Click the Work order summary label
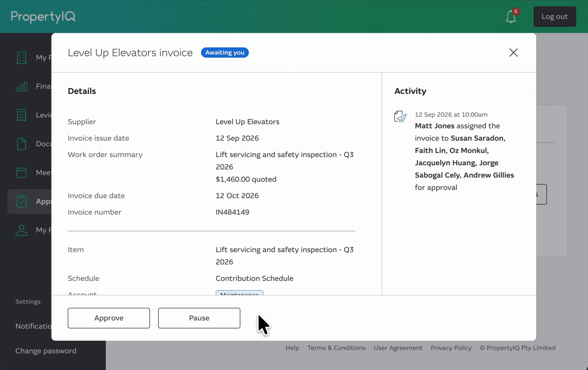 [x=105, y=154]
